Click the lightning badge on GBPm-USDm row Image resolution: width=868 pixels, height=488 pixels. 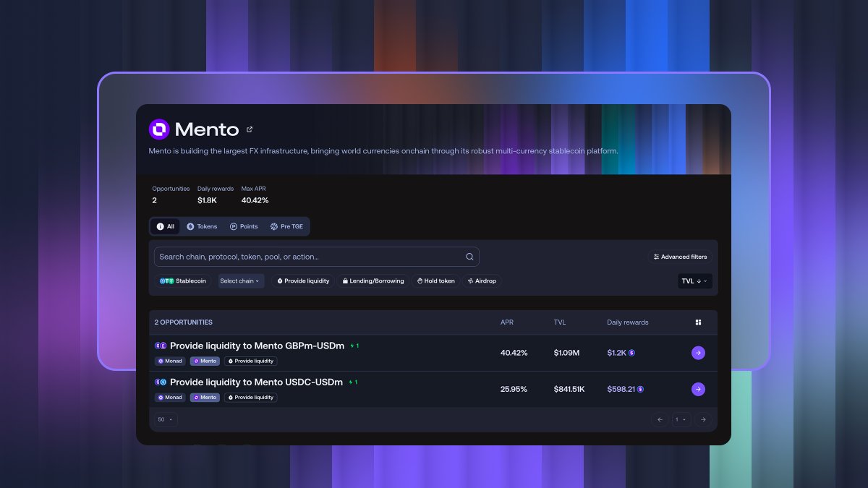[354, 346]
